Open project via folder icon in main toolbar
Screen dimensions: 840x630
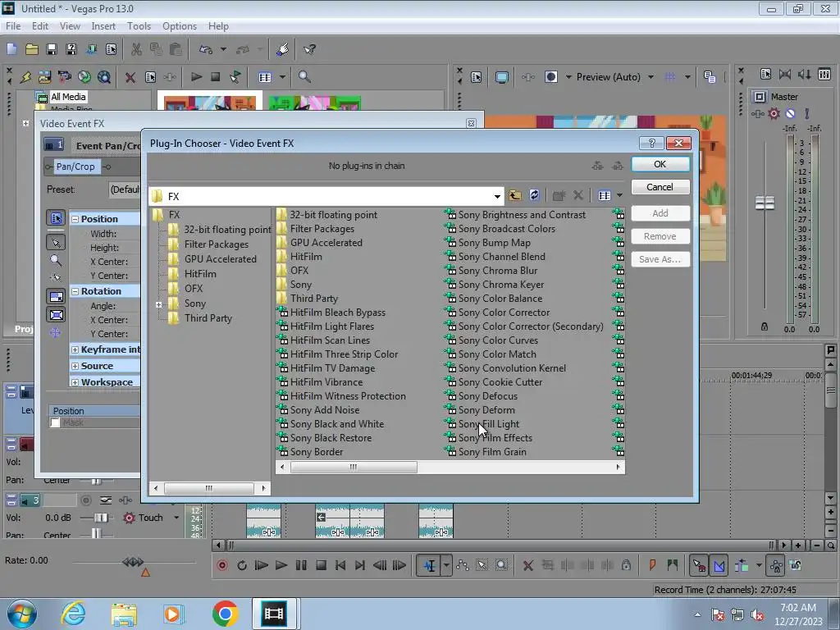pos(32,49)
